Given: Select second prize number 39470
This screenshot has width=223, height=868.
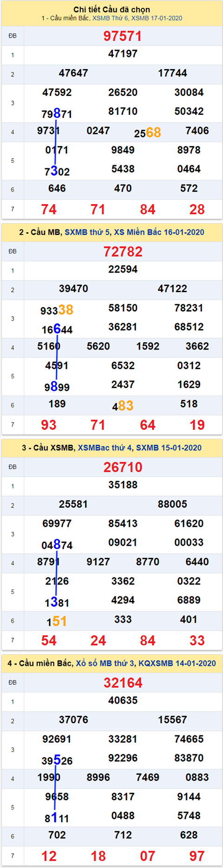Looking at the screenshot, I should 73,288.
